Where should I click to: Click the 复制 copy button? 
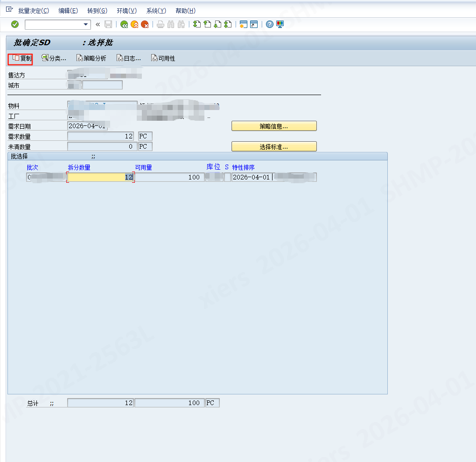[x=21, y=59]
